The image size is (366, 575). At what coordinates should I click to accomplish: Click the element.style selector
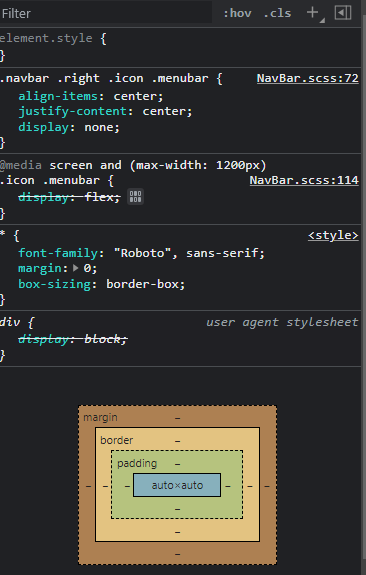click(x=46, y=38)
